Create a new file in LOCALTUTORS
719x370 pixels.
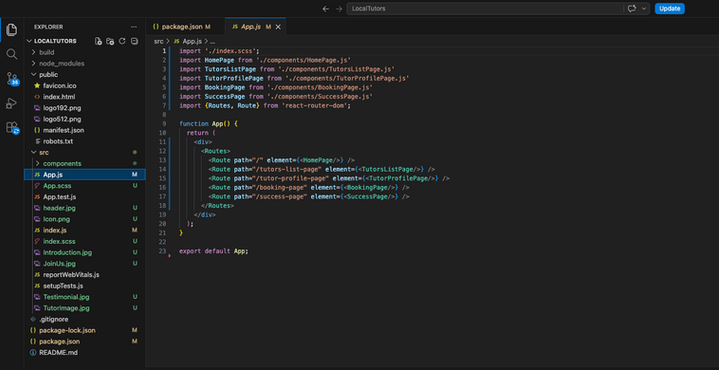pyautogui.click(x=98, y=41)
